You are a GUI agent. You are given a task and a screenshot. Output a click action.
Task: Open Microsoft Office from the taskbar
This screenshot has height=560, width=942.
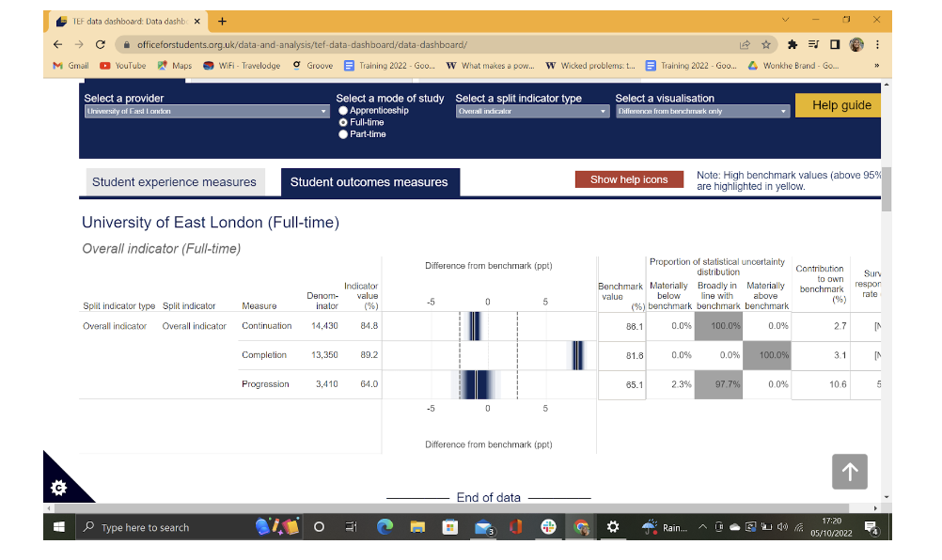(515, 527)
